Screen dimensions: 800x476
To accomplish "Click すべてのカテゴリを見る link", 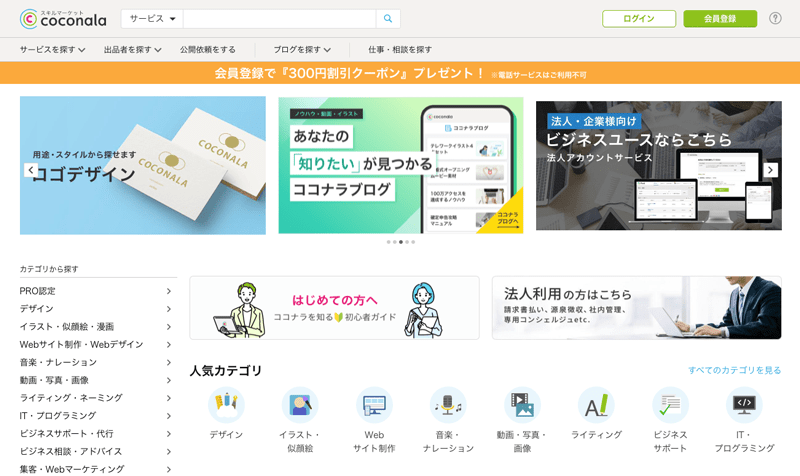I will (x=734, y=370).
